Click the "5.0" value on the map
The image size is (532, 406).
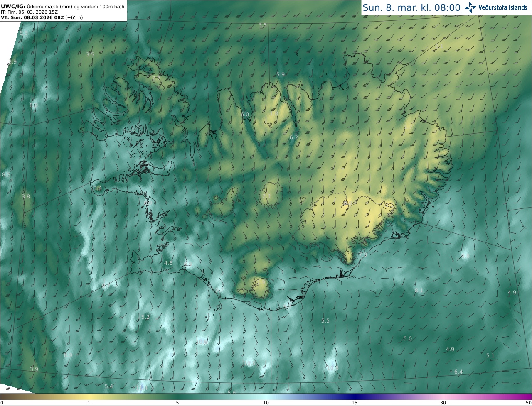point(408,339)
